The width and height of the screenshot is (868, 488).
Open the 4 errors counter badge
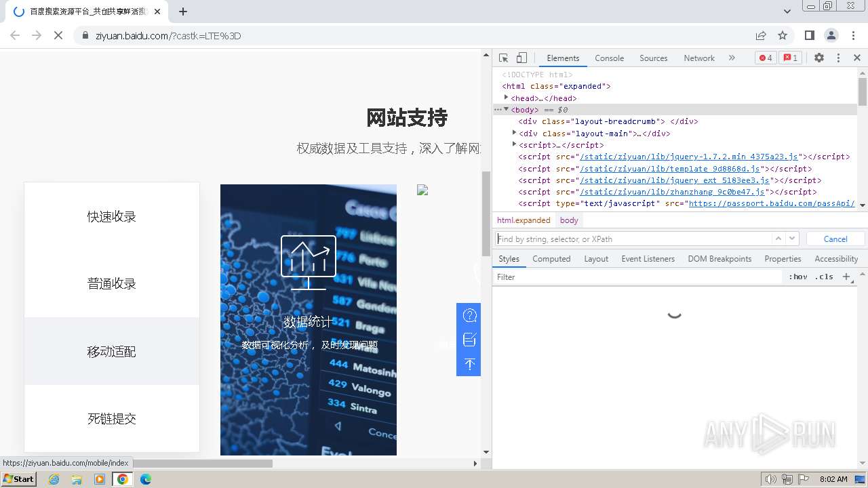(x=766, y=58)
